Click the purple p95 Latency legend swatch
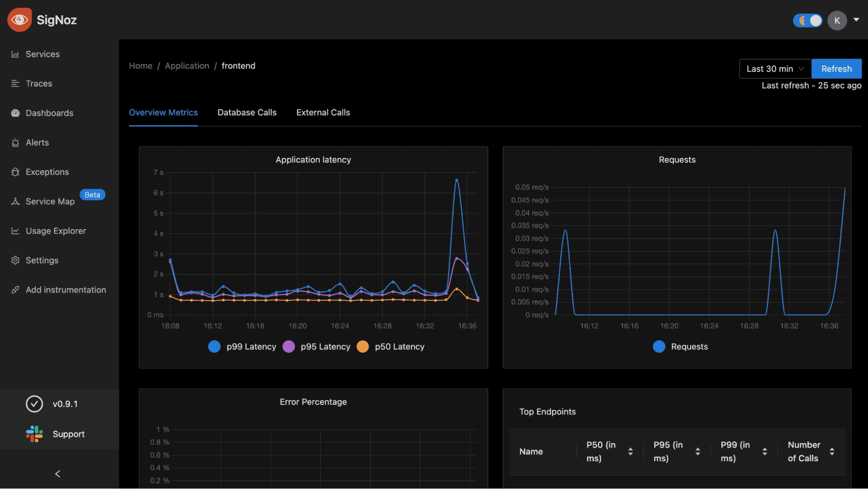Screen dimensions: 868x489 tap(289, 347)
